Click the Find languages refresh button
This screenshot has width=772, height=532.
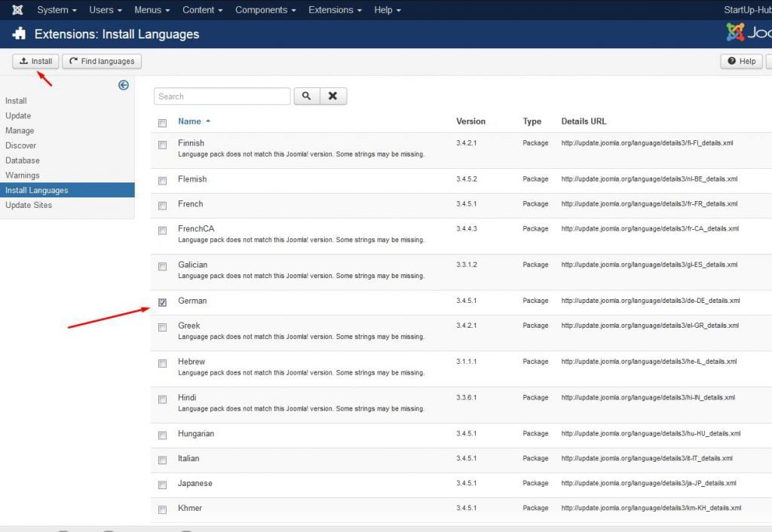coord(102,61)
